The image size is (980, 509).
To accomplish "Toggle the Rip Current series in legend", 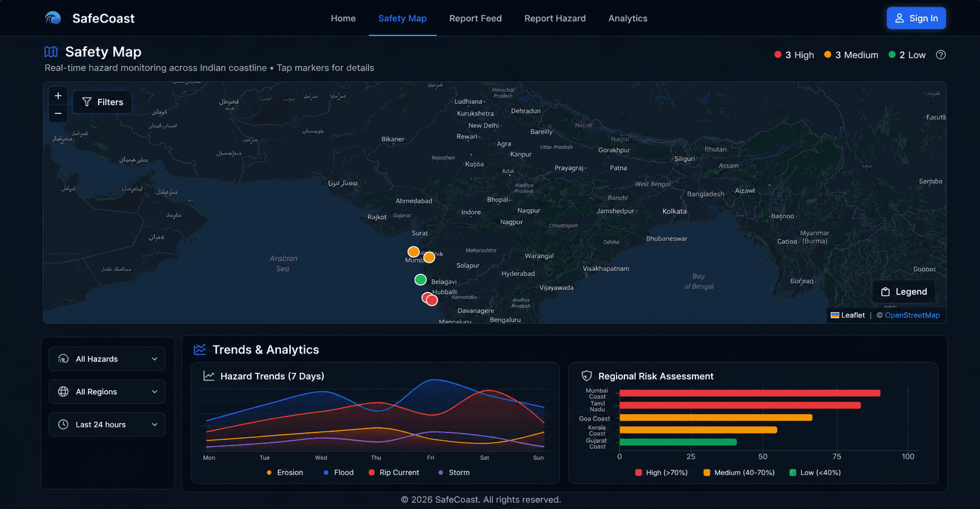I will (394, 472).
